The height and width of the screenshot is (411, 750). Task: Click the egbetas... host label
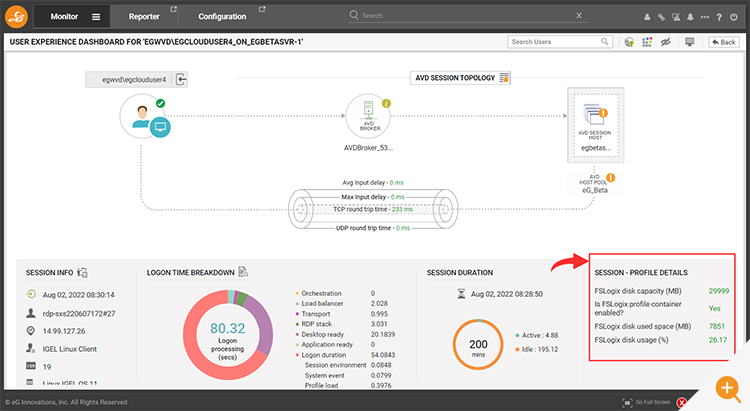click(x=596, y=148)
